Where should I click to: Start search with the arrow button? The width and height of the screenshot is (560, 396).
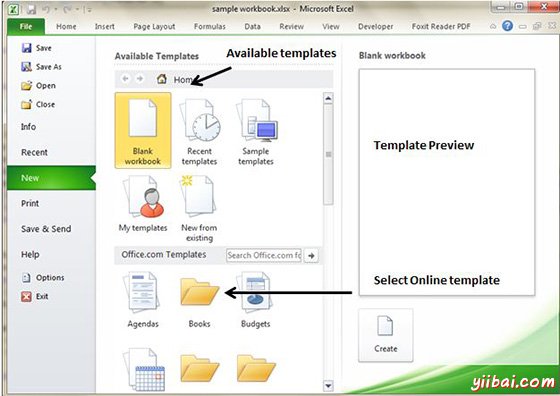tap(311, 256)
